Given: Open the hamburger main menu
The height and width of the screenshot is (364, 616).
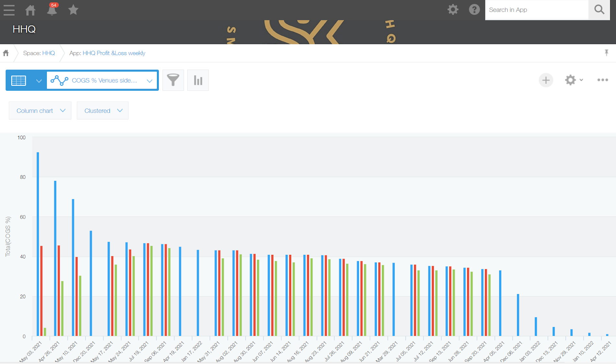Looking at the screenshot, I should (9, 10).
